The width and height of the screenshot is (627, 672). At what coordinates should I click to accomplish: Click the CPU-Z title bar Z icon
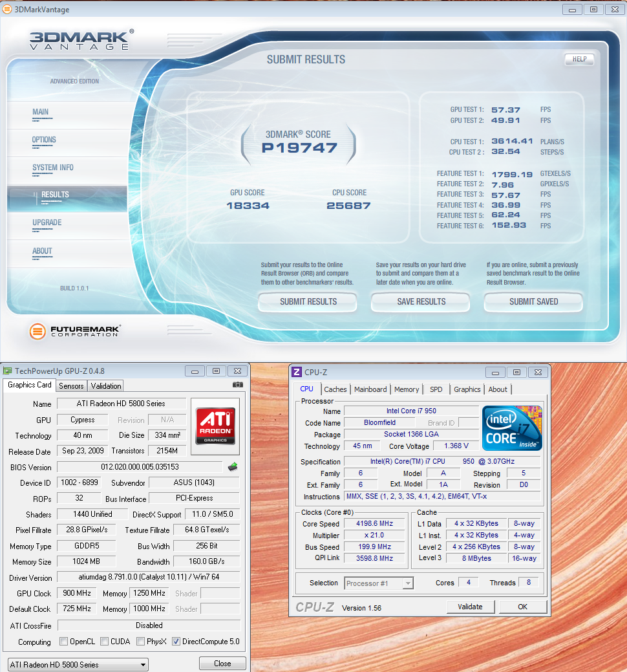(296, 372)
